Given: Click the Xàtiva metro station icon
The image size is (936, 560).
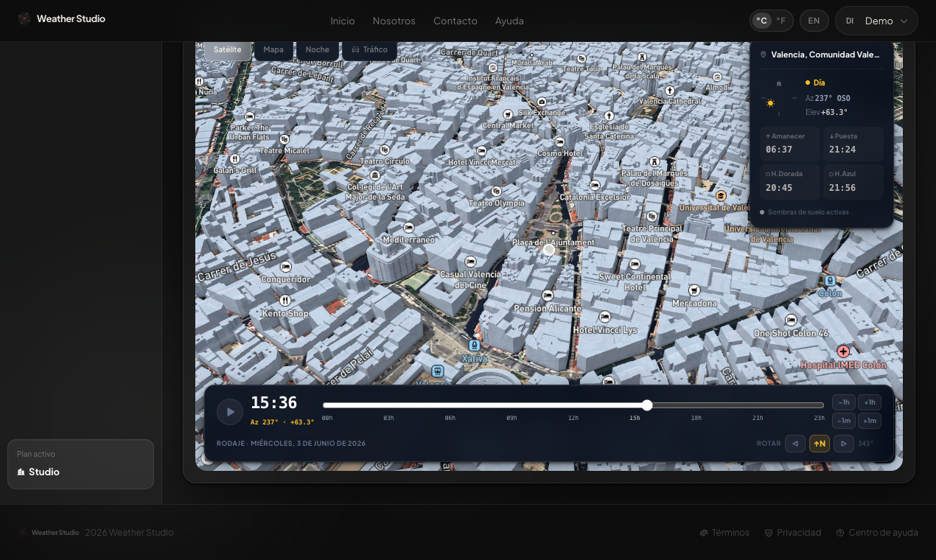Looking at the screenshot, I should click(474, 345).
